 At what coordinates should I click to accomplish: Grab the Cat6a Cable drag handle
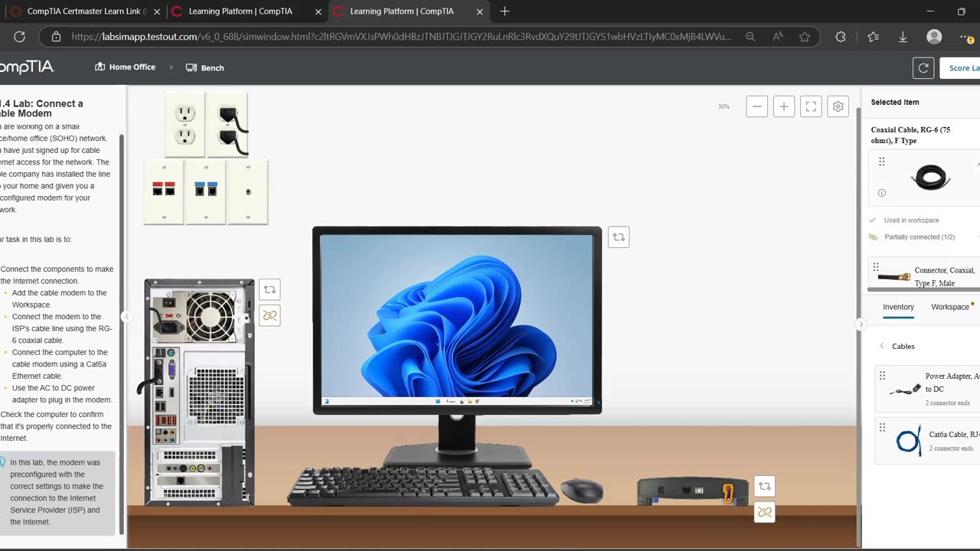(882, 428)
